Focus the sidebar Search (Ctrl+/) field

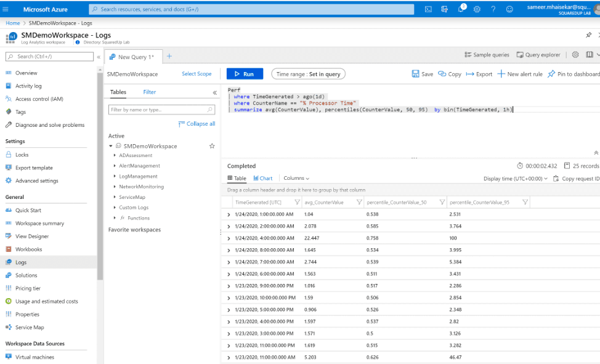click(x=49, y=56)
